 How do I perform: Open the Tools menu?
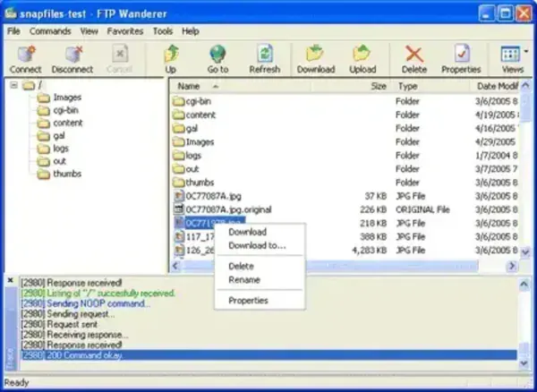pyautogui.click(x=163, y=31)
